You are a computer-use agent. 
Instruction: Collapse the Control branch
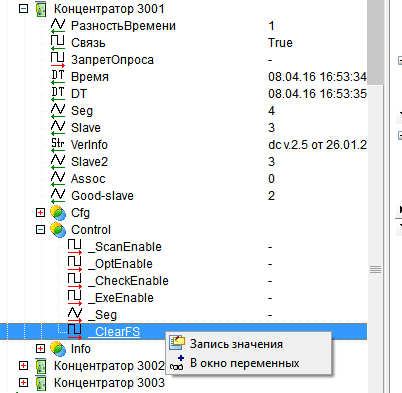pos(40,230)
